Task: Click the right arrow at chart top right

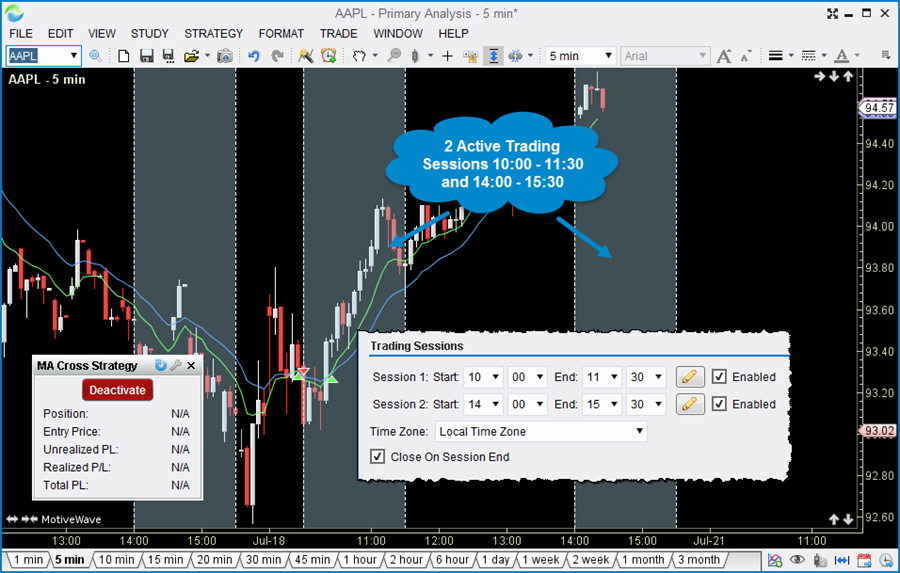Action: point(820,76)
